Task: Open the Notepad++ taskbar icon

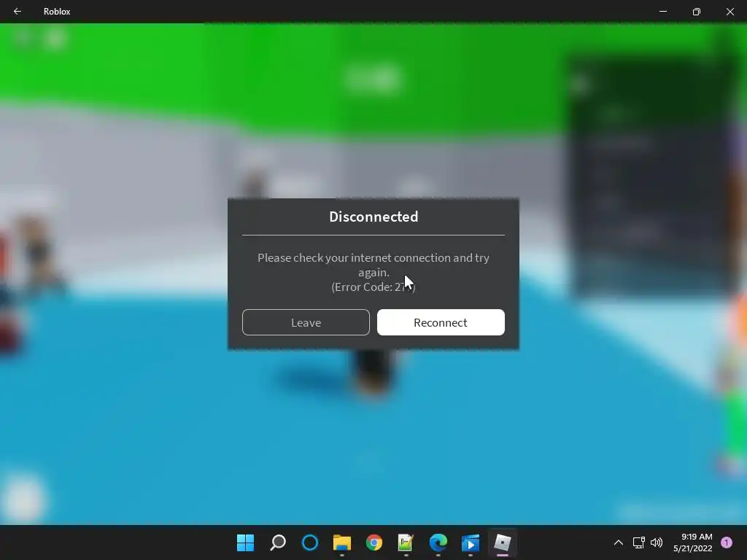Action: tap(406, 542)
